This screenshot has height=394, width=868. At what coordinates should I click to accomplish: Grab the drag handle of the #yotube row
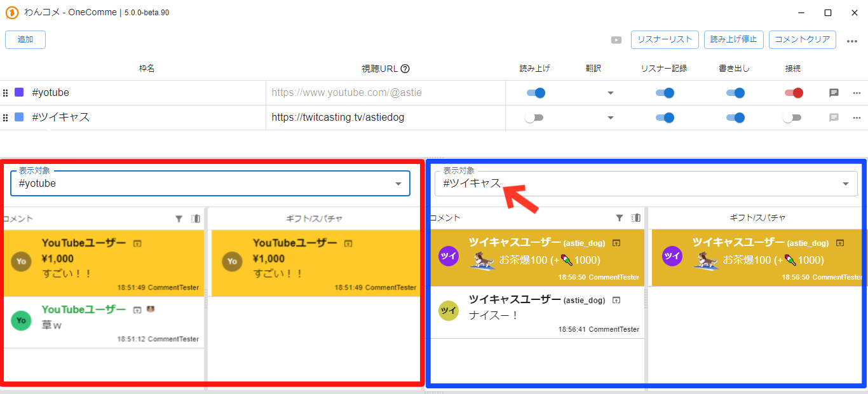6,93
